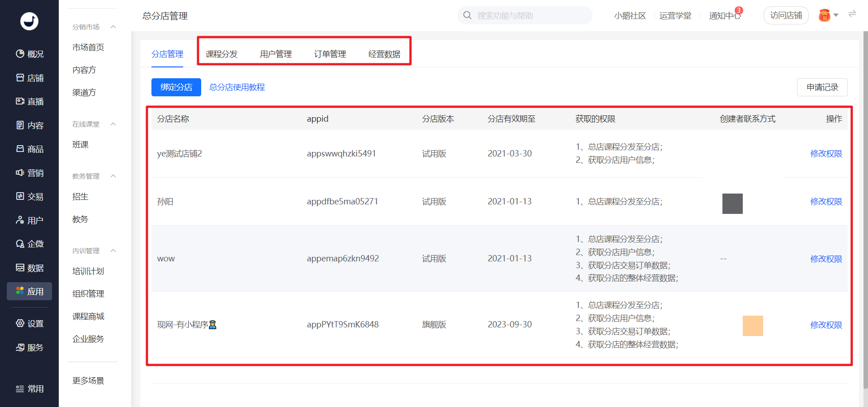Image resolution: width=868 pixels, height=407 pixels.
Task: Click the user avatar at top right
Action: (825, 15)
